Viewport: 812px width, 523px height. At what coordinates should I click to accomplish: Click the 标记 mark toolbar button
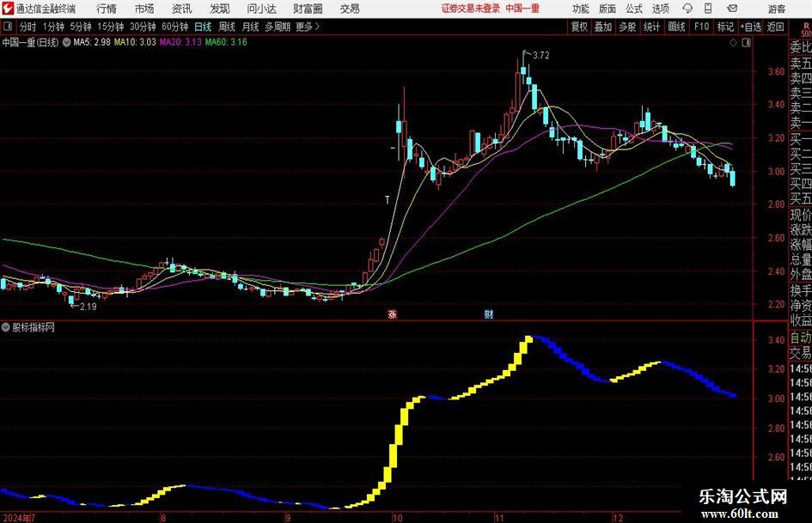point(725,27)
